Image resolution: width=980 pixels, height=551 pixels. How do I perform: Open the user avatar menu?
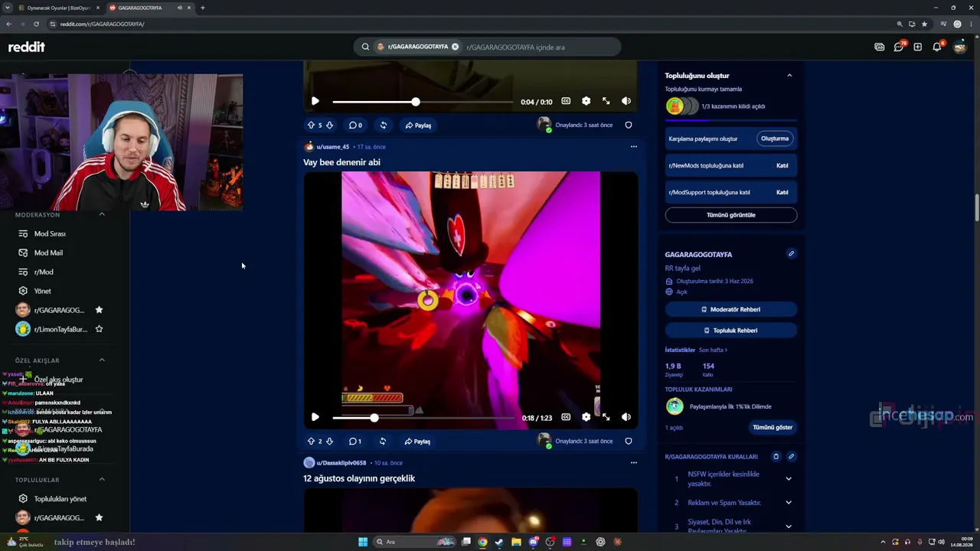[959, 47]
